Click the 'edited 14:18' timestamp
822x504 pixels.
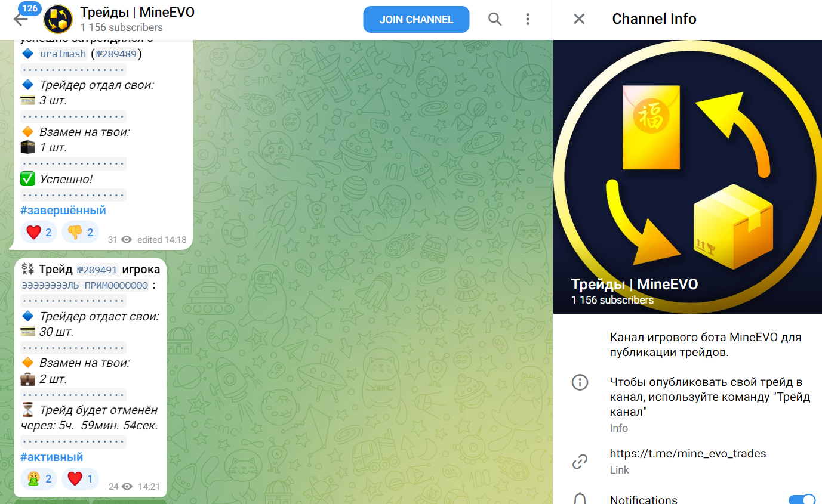pyautogui.click(x=162, y=239)
